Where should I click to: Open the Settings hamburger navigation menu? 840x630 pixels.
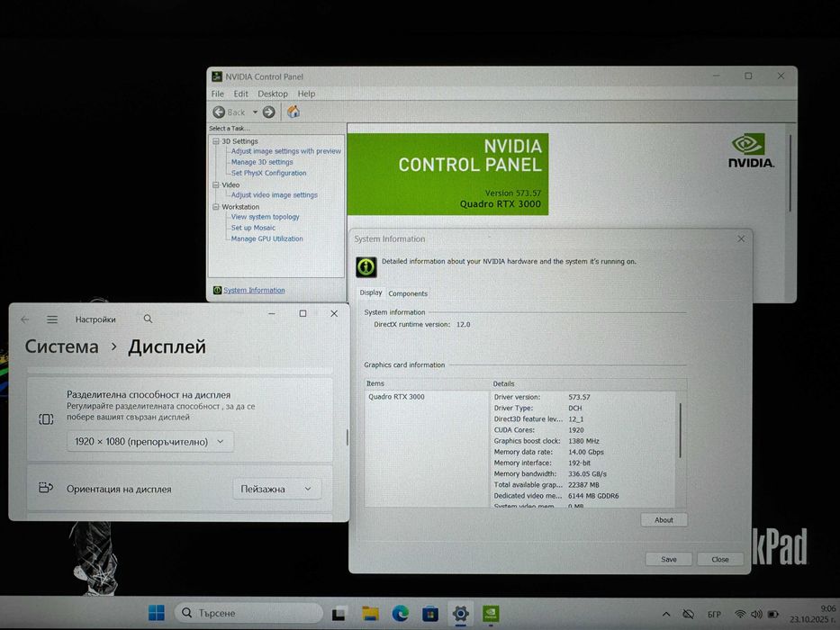(52, 319)
